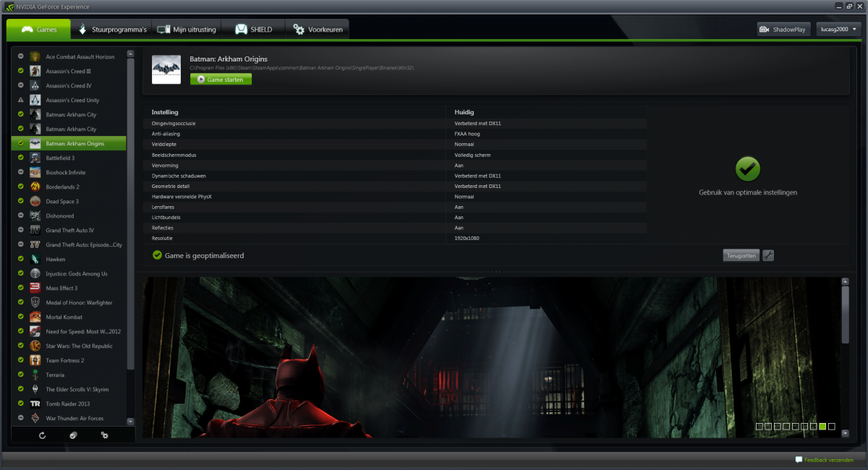
Task: Open the Mortal Kombat game entry
Action: (69, 317)
